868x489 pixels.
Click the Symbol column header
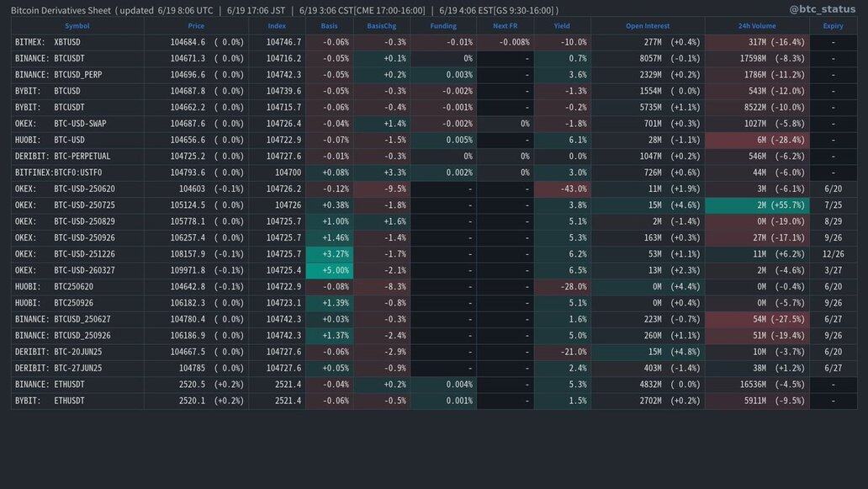coord(77,26)
